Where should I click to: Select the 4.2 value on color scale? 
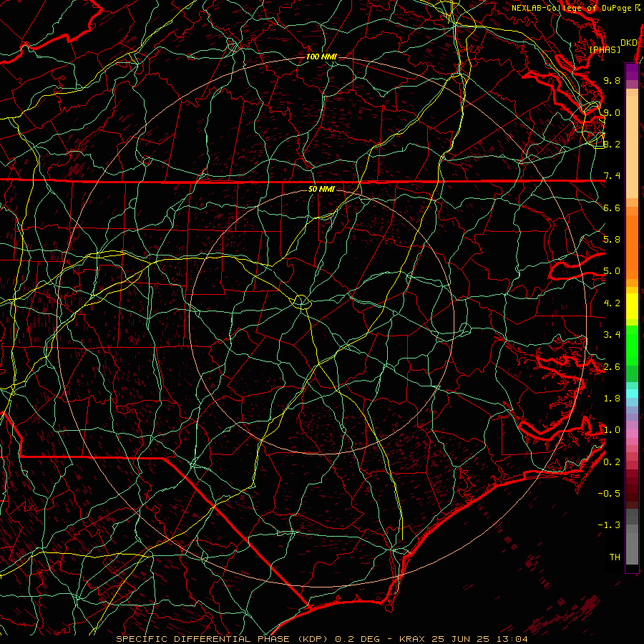[x=612, y=303]
